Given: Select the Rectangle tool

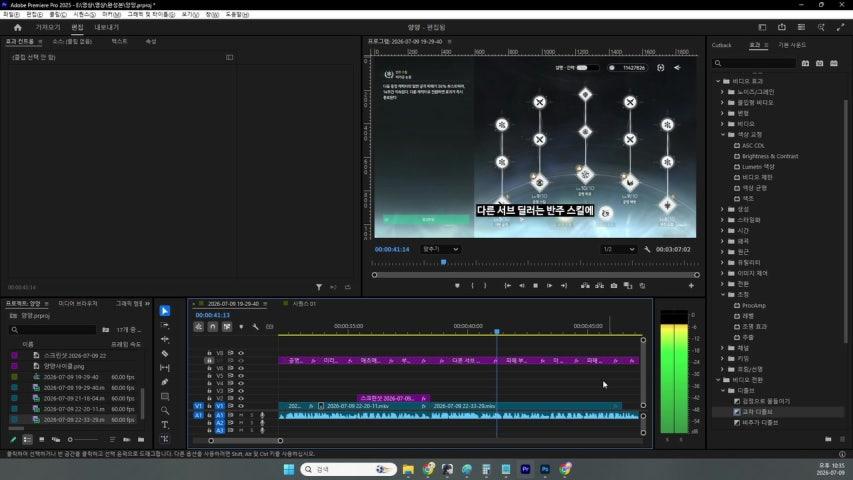Looking at the screenshot, I should click(165, 396).
